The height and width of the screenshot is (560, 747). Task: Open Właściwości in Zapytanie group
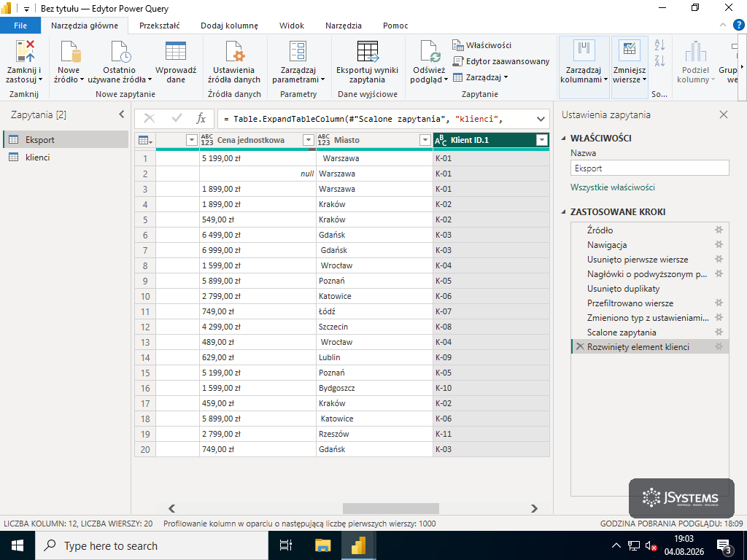[481, 45]
